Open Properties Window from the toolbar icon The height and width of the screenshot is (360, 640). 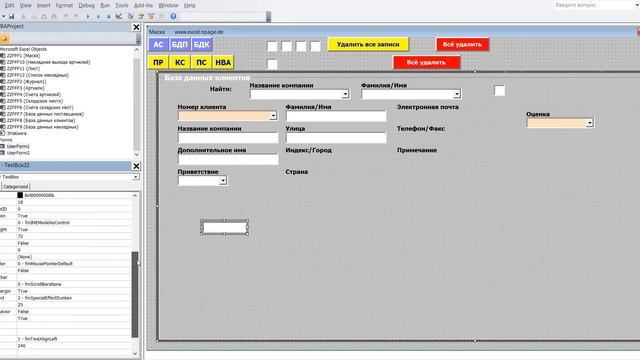coord(141,16)
